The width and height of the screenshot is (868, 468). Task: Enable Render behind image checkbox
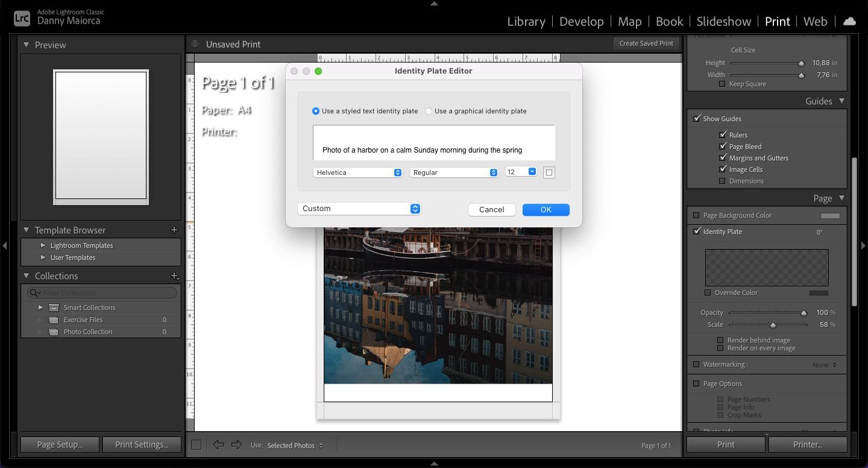tap(720, 340)
